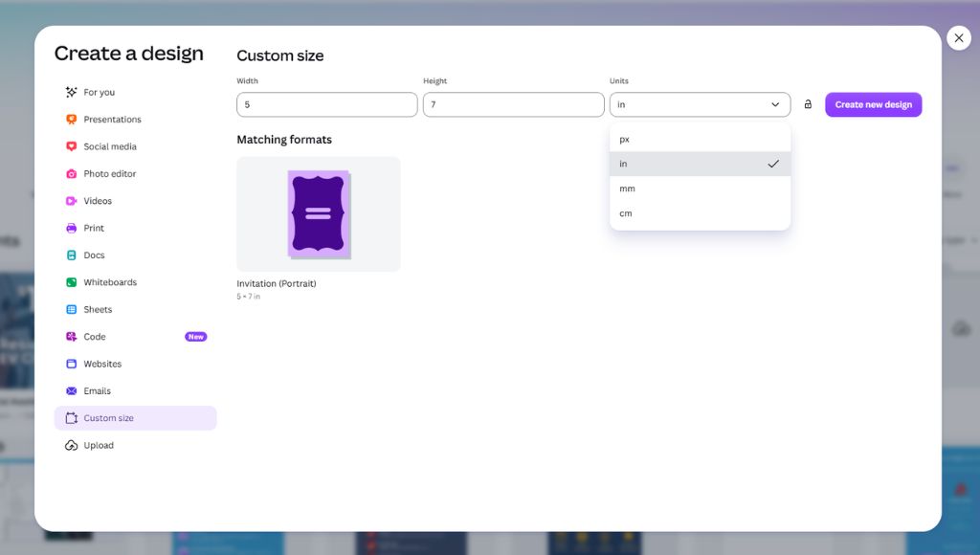Screen dimensions: 980x555
Task: Collapse the Units dropdown arrow
Action: click(775, 104)
